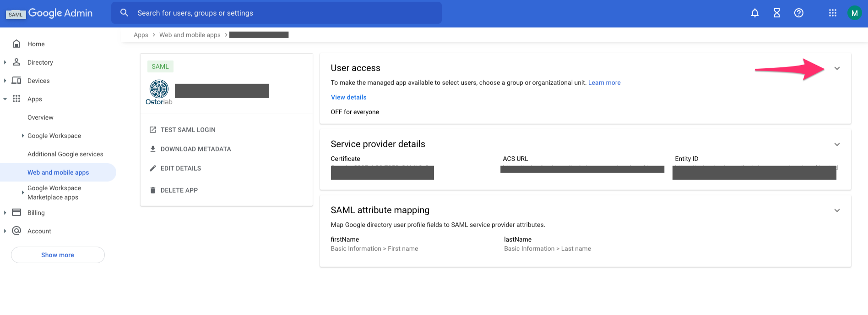Select Web and mobile apps in sidebar
The height and width of the screenshot is (315, 868).
coord(58,172)
